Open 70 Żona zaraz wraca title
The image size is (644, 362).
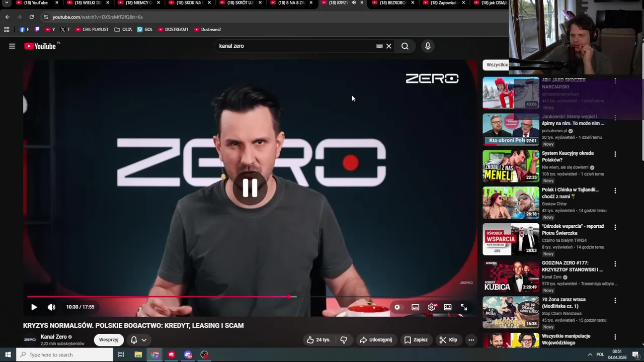[x=563, y=303]
